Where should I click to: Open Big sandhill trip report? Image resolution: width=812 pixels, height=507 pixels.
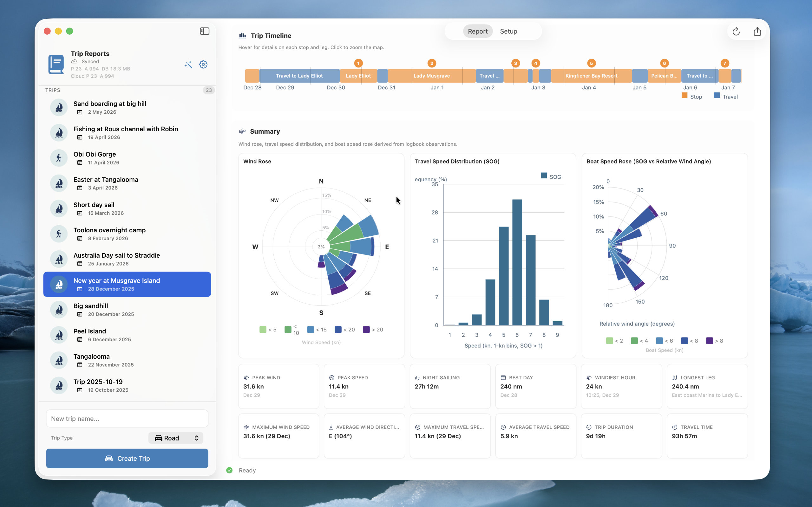point(127,310)
